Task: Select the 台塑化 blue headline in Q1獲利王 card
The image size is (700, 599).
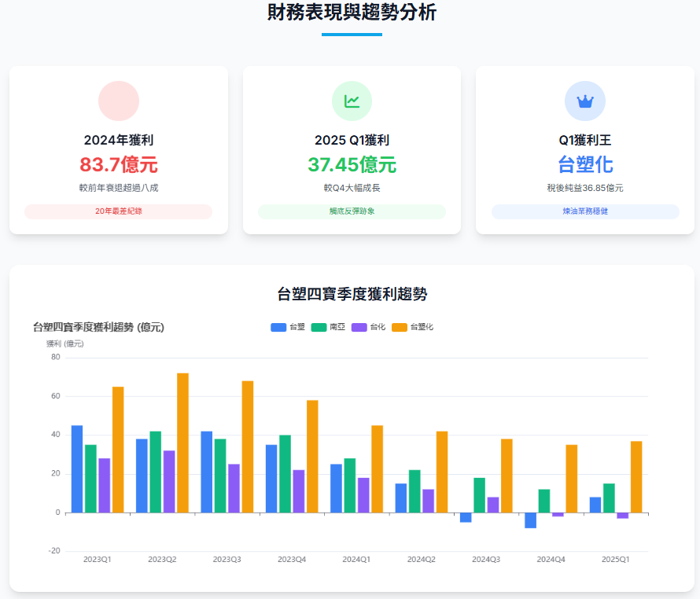Action: tap(585, 164)
